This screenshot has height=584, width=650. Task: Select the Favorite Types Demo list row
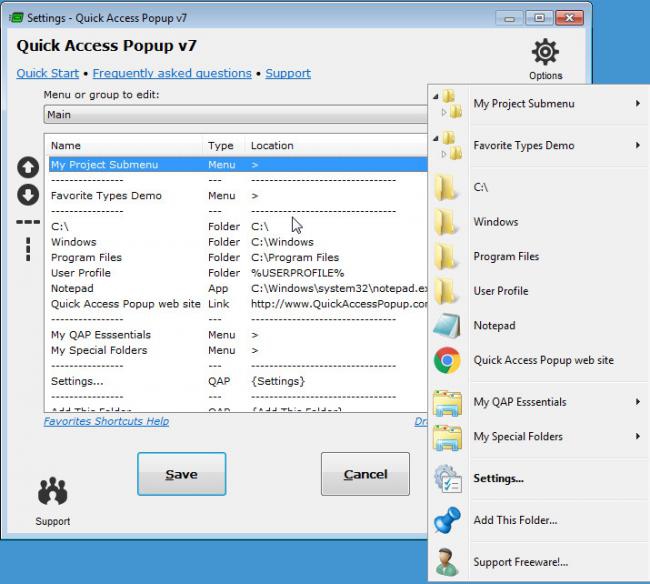238,196
